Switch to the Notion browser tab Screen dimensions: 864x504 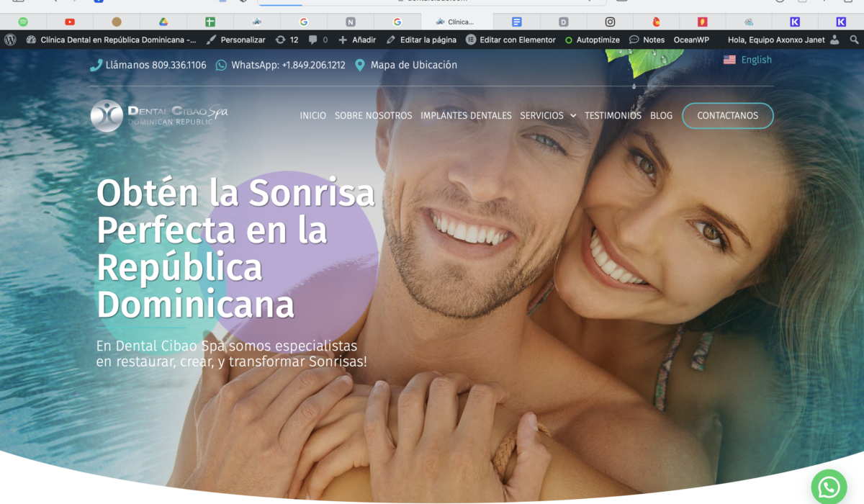pos(351,22)
